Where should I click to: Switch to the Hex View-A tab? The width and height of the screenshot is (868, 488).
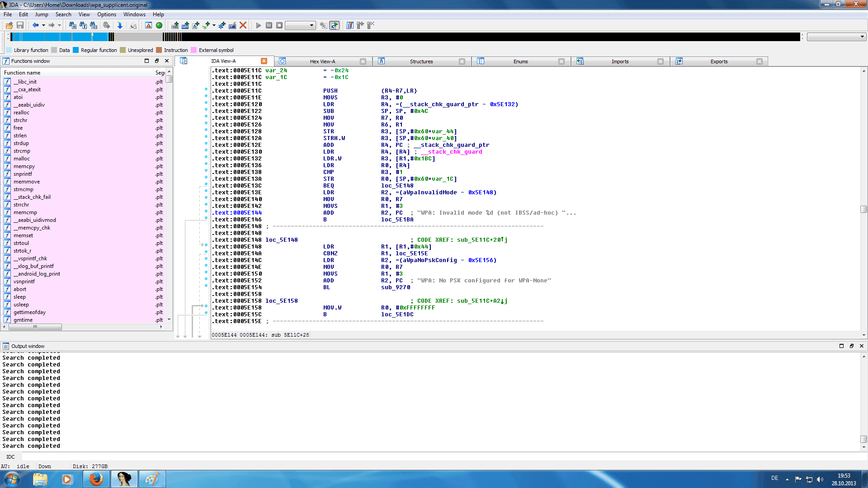pyautogui.click(x=322, y=61)
